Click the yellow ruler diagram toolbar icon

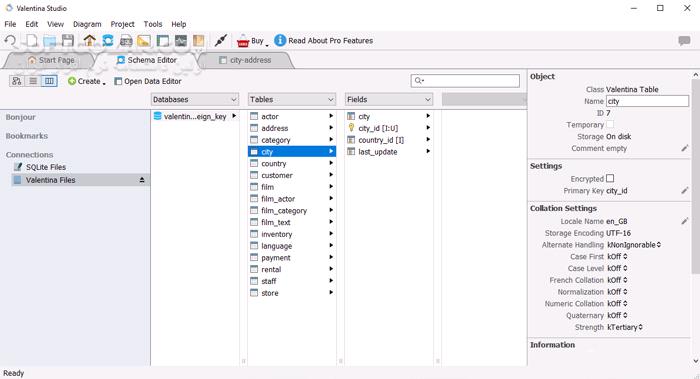click(144, 41)
